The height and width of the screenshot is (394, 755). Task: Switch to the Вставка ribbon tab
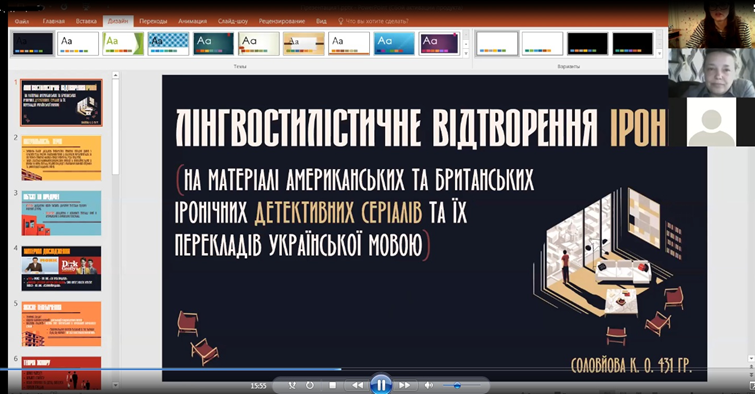[x=86, y=21]
